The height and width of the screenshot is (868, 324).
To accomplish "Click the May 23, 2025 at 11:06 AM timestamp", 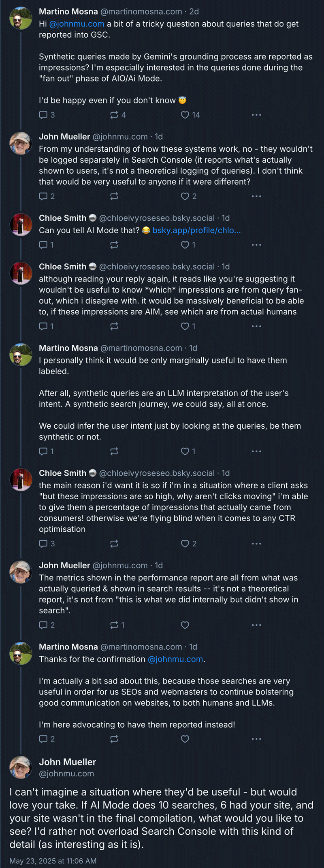I will tap(53, 861).
